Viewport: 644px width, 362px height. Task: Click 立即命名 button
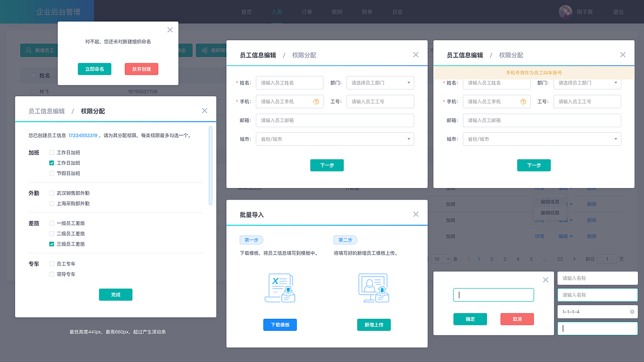95,69
